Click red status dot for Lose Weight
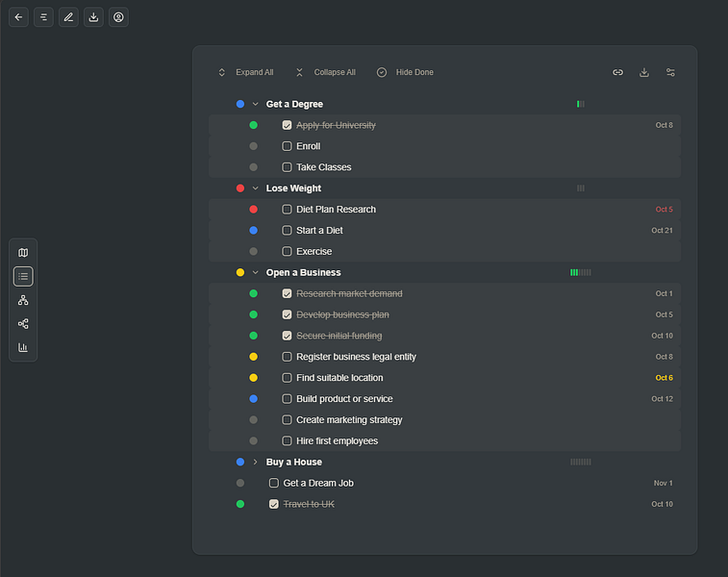728x577 pixels. click(x=240, y=188)
